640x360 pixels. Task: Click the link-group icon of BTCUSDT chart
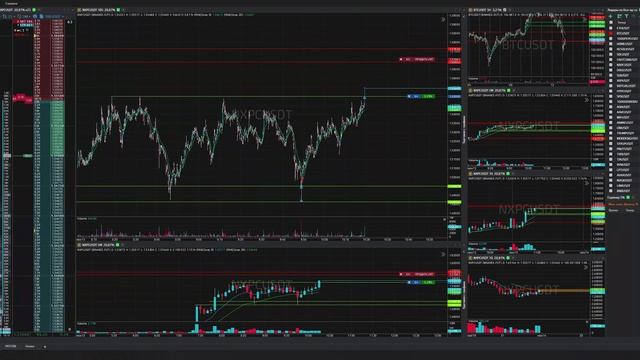(x=471, y=10)
